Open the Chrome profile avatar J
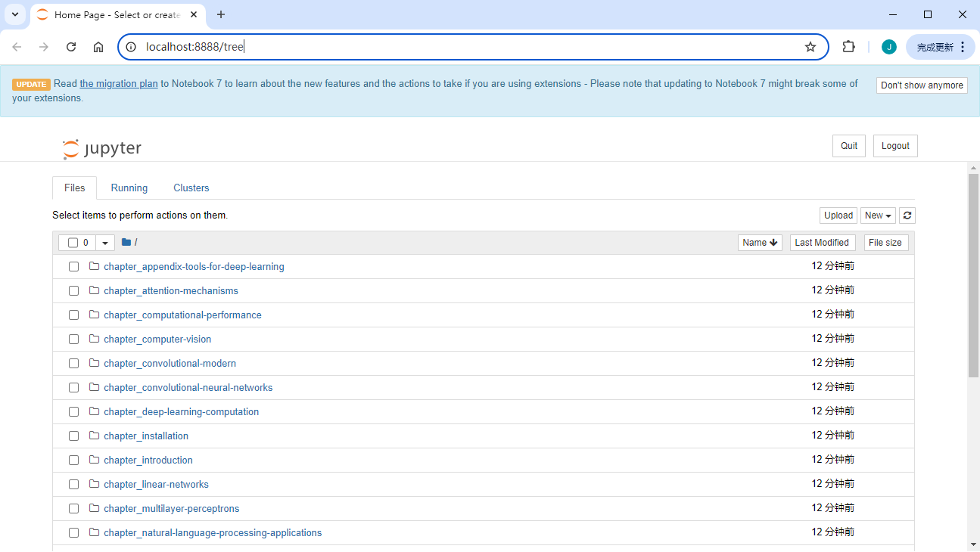980x552 pixels. coord(889,47)
